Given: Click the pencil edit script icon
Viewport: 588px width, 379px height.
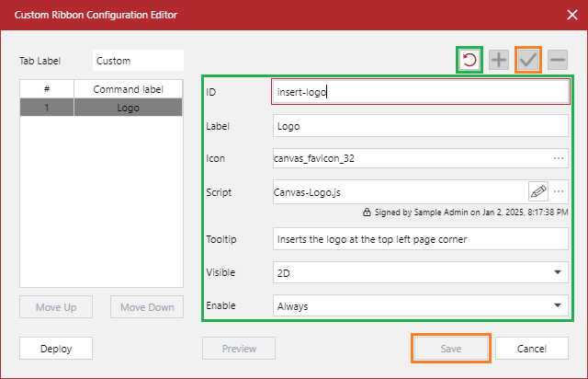Looking at the screenshot, I should (538, 191).
